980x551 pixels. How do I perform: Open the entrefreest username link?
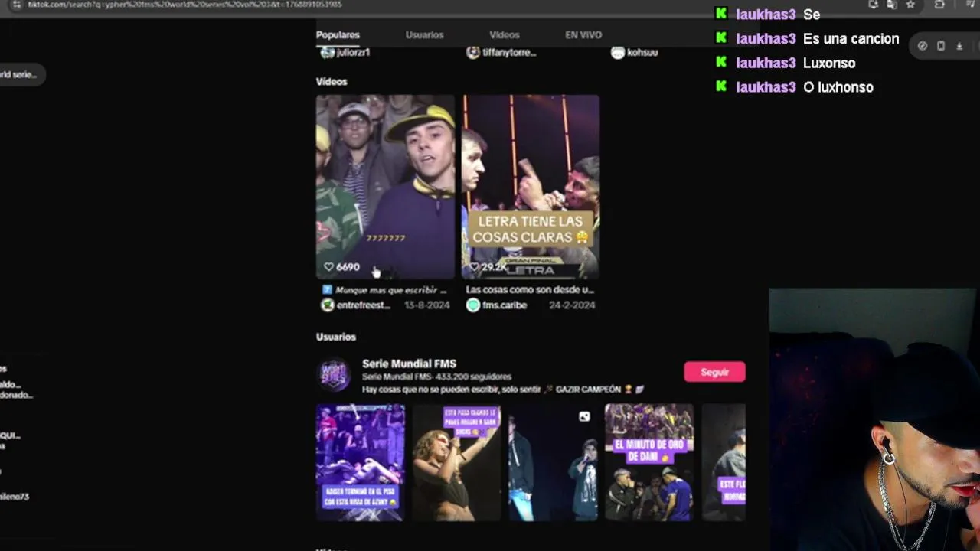(364, 305)
